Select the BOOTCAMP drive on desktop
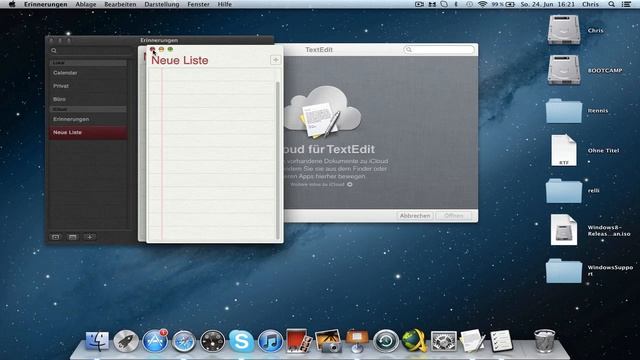Image resolution: width=640 pixels, height=360 pixels. (564, 70)
